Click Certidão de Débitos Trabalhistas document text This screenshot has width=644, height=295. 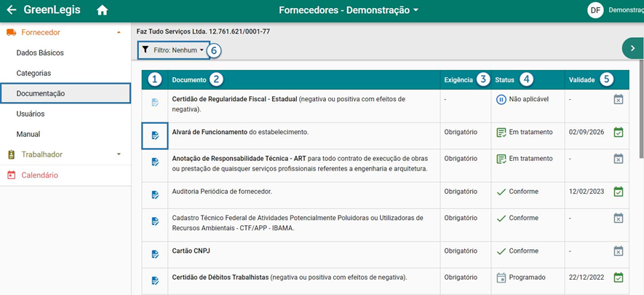point(290,278)
